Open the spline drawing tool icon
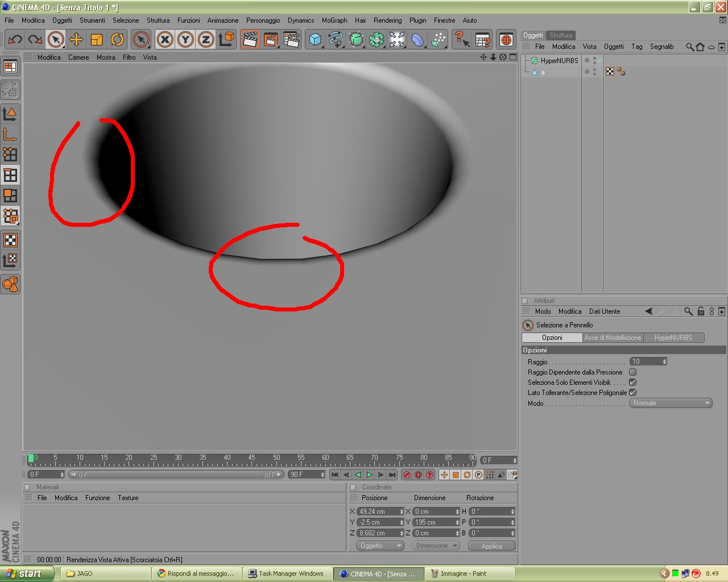 pyautogui.click(x=336, y=39)
